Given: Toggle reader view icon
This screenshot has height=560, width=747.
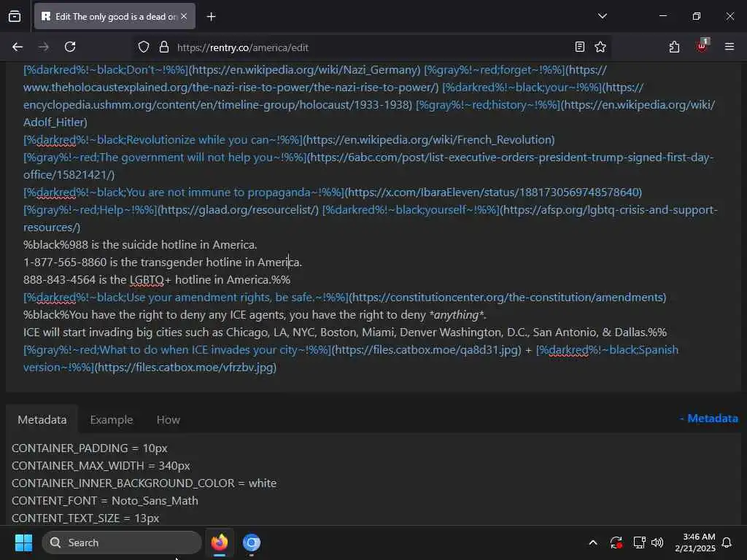Looking at the screenshot, I should tap(580, 47).
